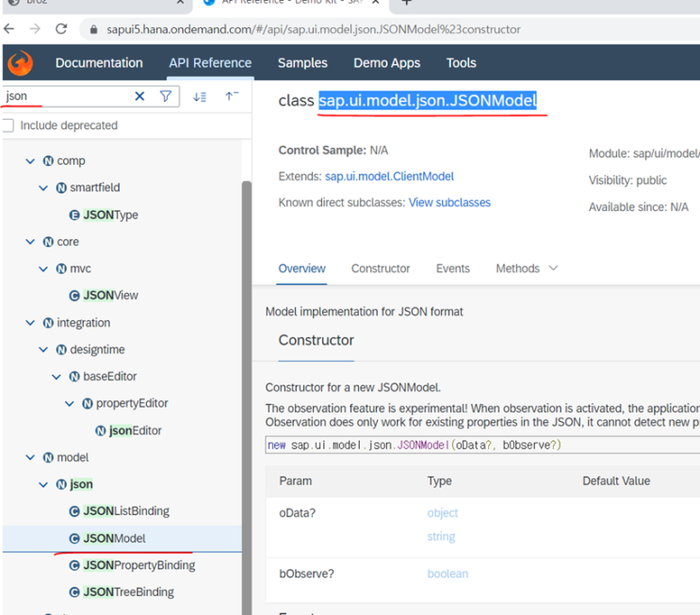
Task: Click the namespace icon beside designtime
Action: coord(61,349)
